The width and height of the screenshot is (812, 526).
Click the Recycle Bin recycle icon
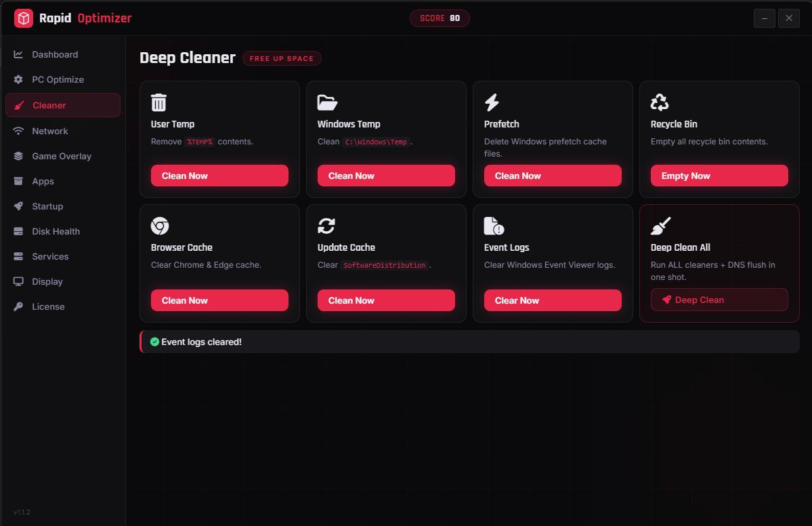point(660,102)
